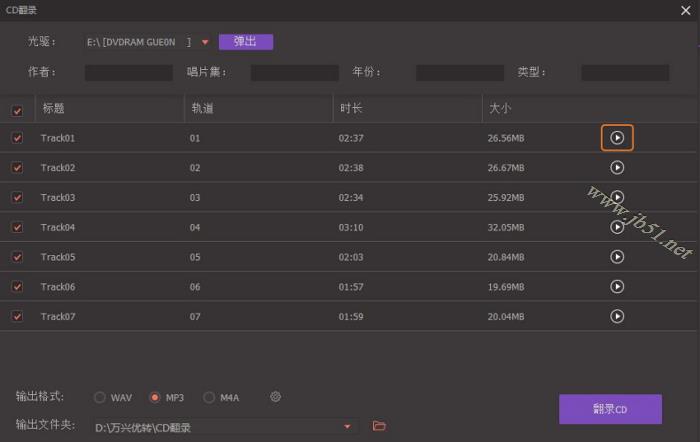This screenshot has width=700, height=442.
Task: Click the 25.92MB size cell
Action: tap(506, 197)
